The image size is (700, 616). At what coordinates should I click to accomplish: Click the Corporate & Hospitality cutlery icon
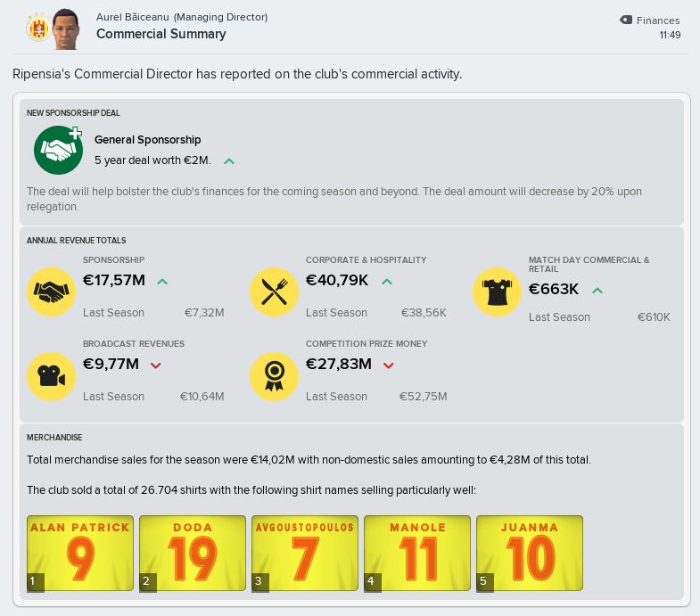click(274, 292)
